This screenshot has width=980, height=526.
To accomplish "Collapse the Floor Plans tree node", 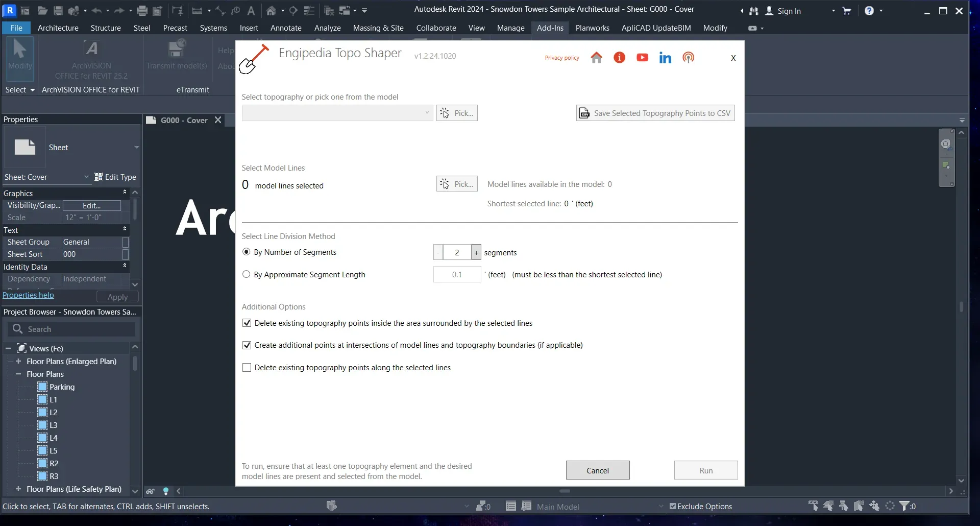I will (x=18, y=374).
